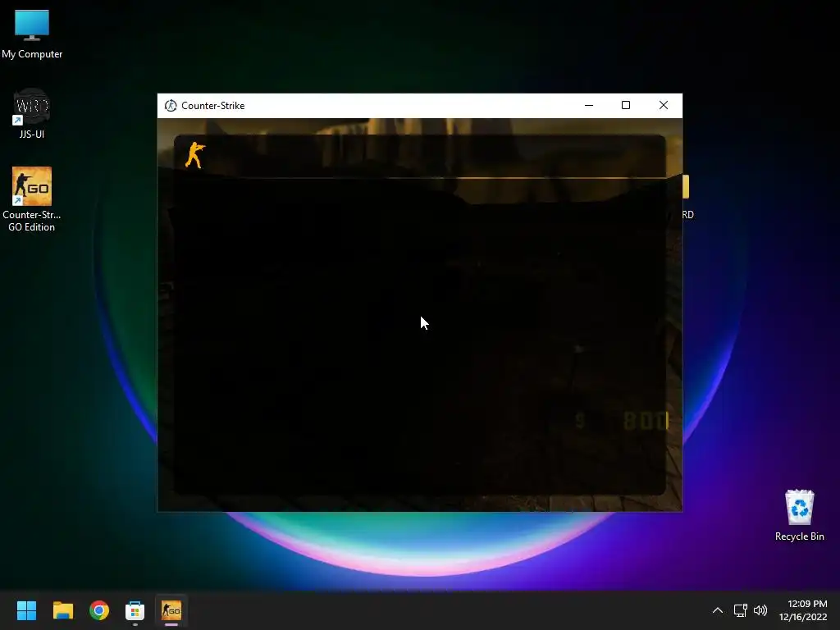Minimize the Counter-Strike window
Screen dimensions: 840x630
click(x=589, y=106)
